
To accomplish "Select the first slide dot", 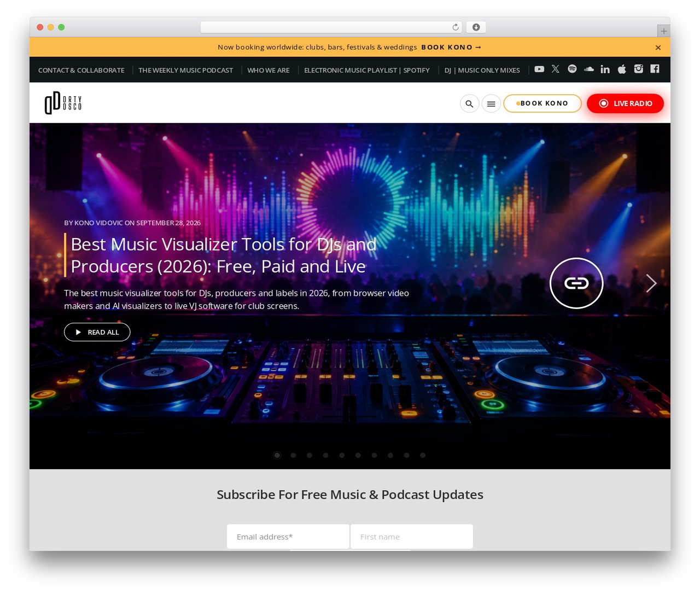I will click(x=277, y=455).
